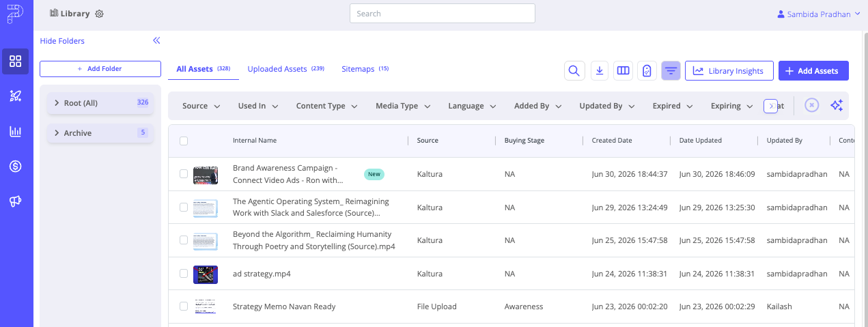Select checkbox for Strategy Memo Navan Ready row
868x327 pixels.
pos(184,307)
